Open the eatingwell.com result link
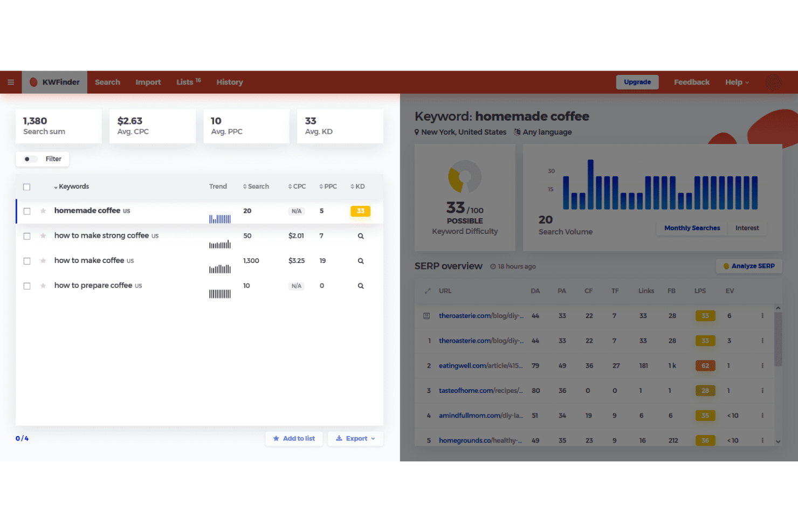The width and height of the screenshot is (798, 532). pos(481,365)
